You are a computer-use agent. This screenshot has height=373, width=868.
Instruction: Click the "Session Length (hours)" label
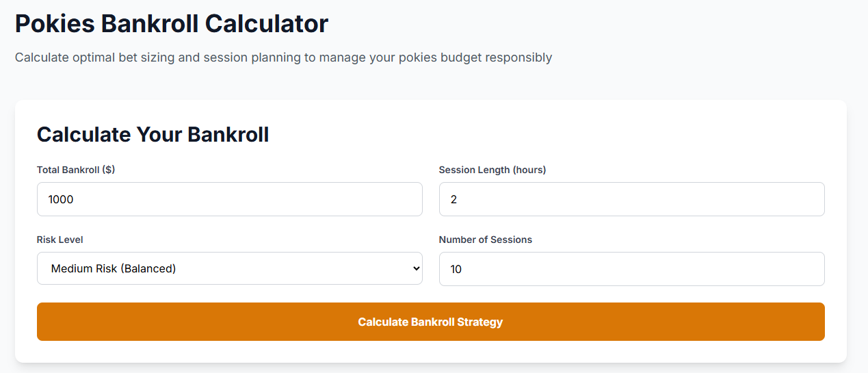click(492, 170)
